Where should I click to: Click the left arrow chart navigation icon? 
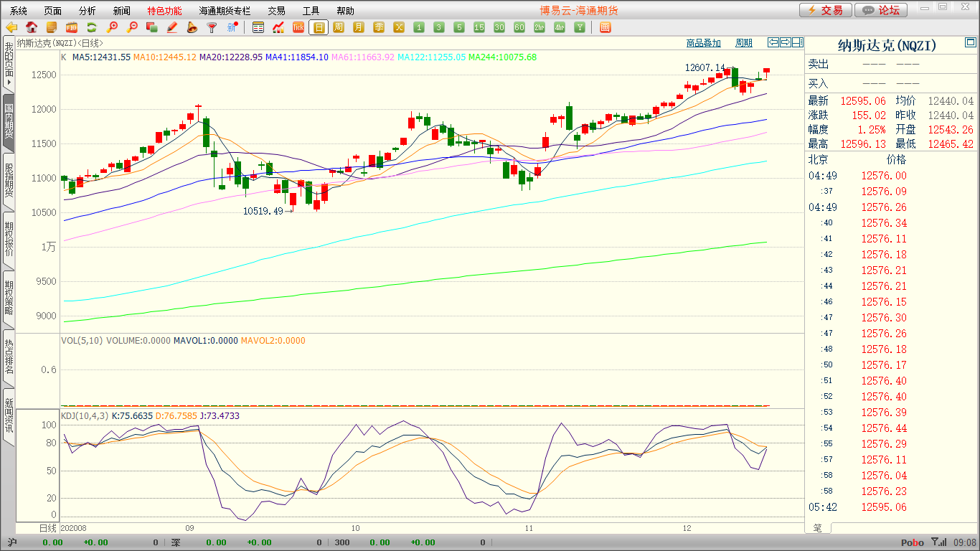click(773, 42)
